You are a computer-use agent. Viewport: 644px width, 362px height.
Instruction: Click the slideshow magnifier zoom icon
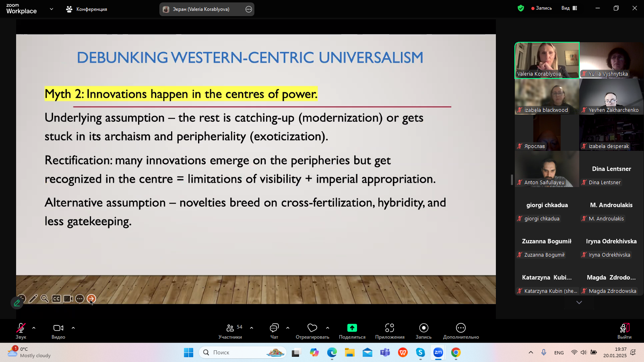click(45, 298)
